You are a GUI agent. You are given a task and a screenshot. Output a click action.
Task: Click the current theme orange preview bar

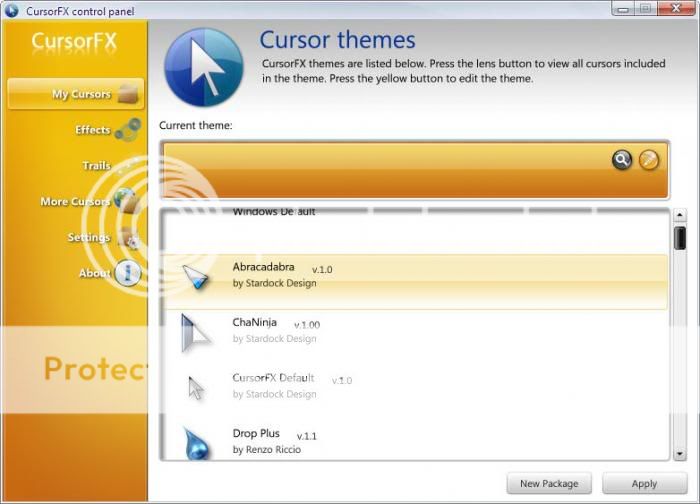[380, 170]
